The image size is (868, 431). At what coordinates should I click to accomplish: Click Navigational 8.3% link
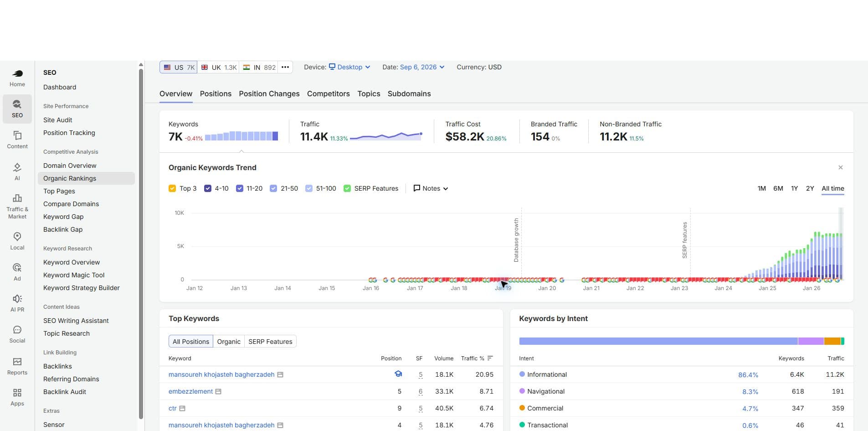[x=750, y=392]
